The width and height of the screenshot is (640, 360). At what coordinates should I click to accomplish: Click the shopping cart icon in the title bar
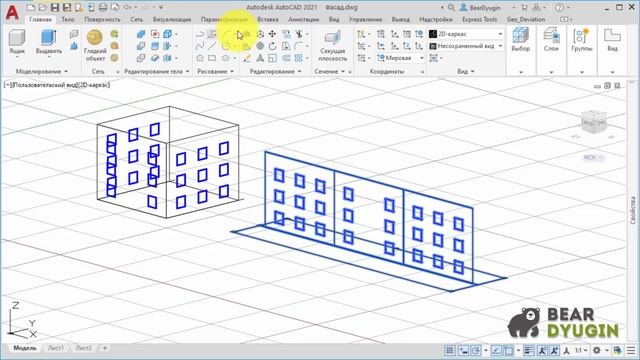tap(524, 7)
